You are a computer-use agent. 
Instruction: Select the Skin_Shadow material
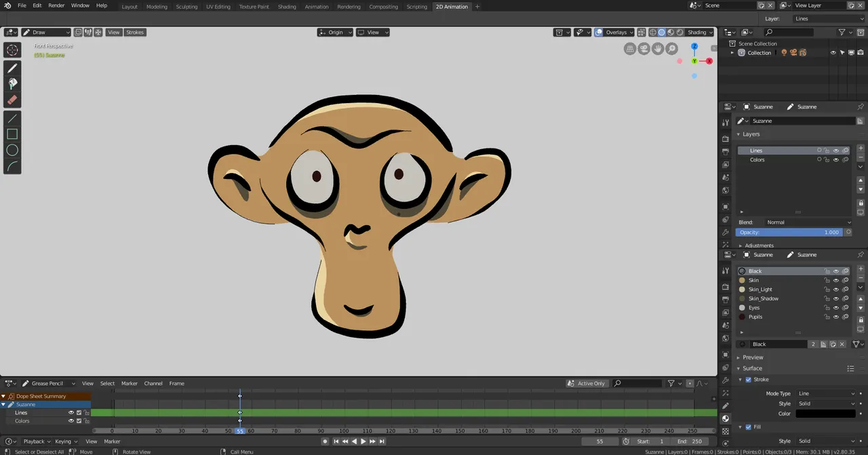pos(793,298)
